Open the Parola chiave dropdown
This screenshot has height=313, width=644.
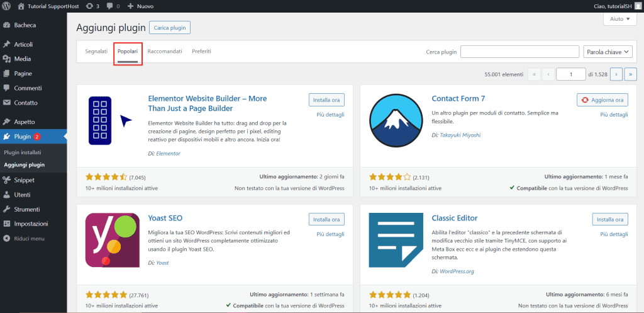(x=608, y=52)
